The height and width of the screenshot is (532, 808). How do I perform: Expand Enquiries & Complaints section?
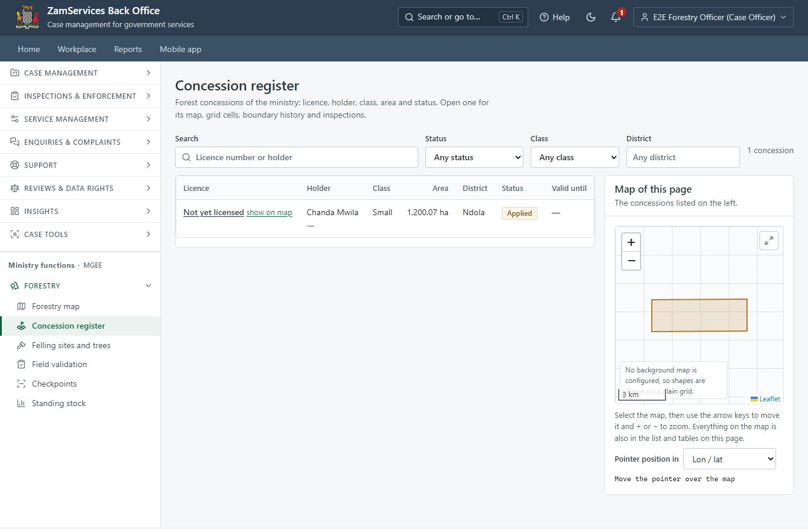(x=80, y=142)
